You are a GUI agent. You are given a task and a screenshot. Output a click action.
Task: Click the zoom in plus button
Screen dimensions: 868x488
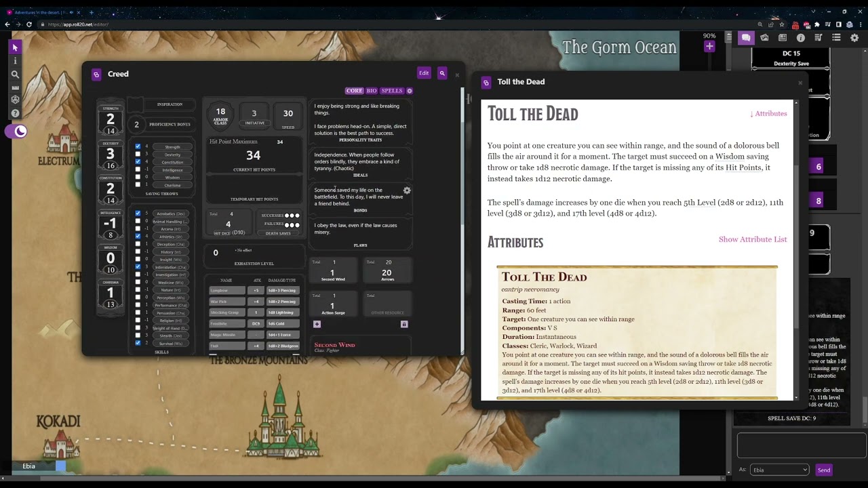tap(709, 46)
